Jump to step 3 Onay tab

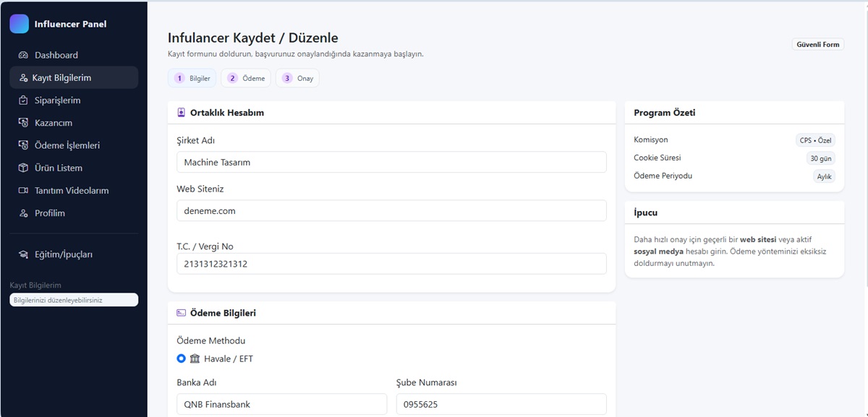coord(297,78)
